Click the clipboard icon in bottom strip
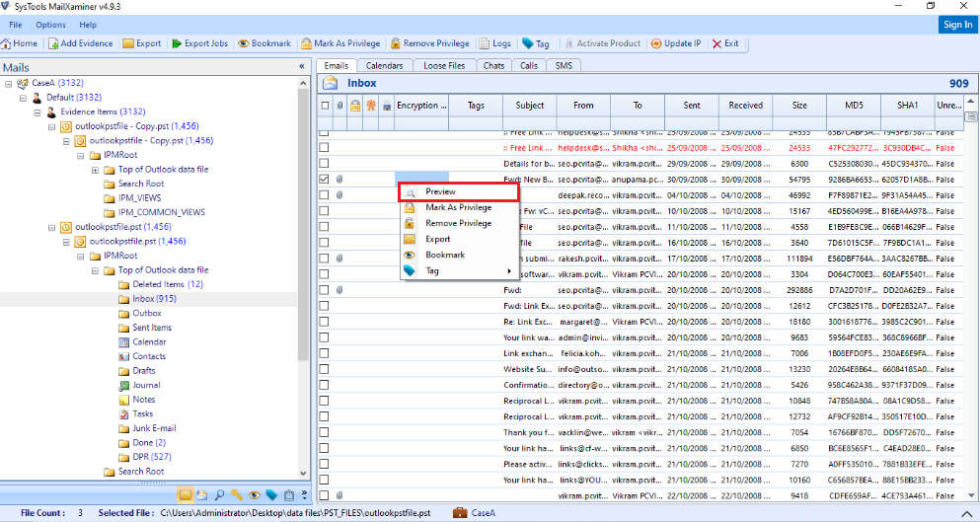The width and height of the screenshot is (980, 522). pyautogui.click(x=289, y=495)
